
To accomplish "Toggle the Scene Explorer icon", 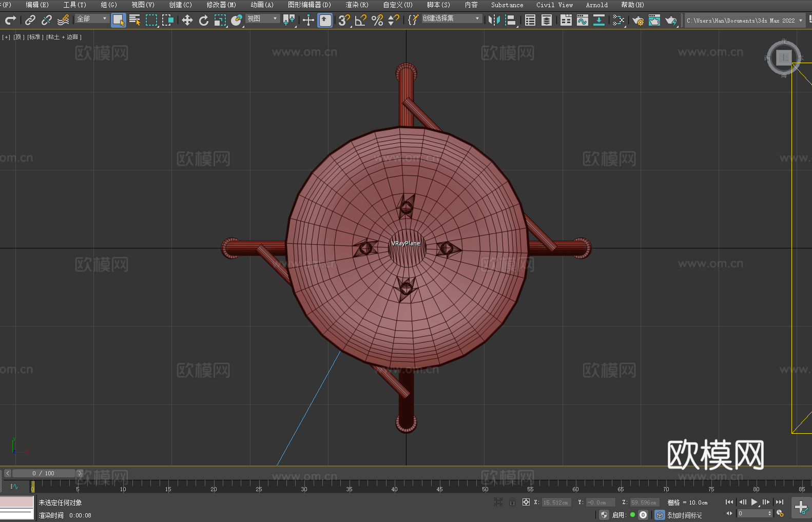I will coord(530,20).
